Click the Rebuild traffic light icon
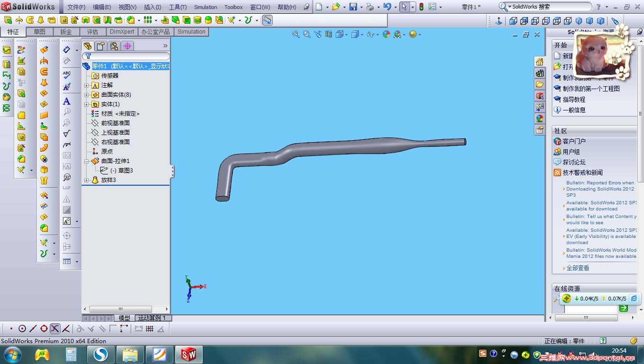Image resolution: width=644 pixels, height=364 pixels. 421,7
